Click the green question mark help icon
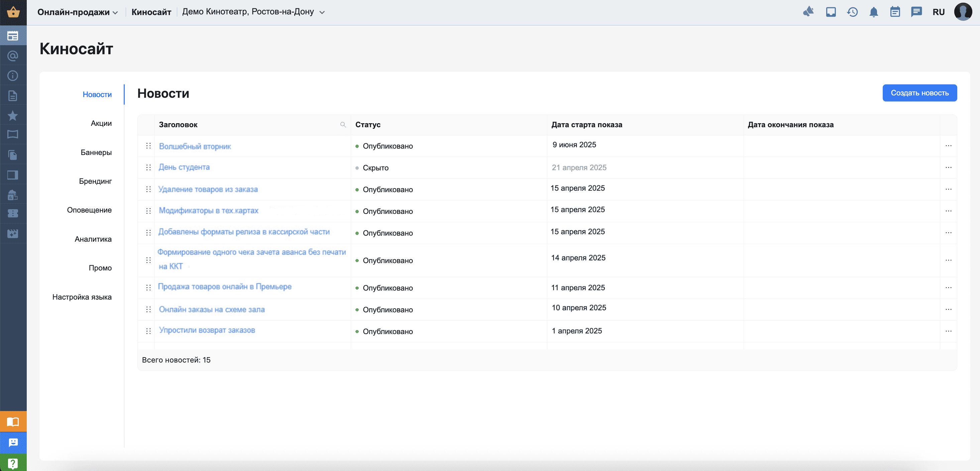The height and width of the screenshot is (471, 980). (x=13, y=463)
